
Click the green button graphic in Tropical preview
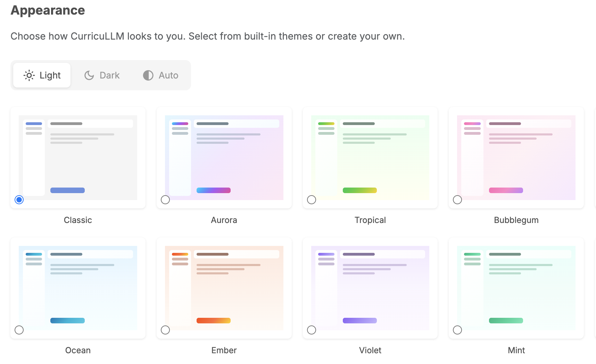[x=359, y=190]
